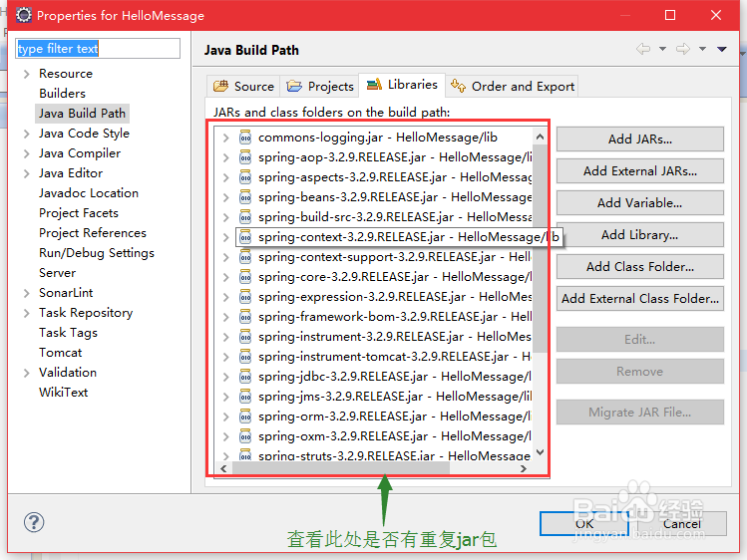This screenshot has height=560, width=747.
Task: Select spring-jdbc-3.2.9.RELEASE.jar entry text
Action: pos(395,377)
